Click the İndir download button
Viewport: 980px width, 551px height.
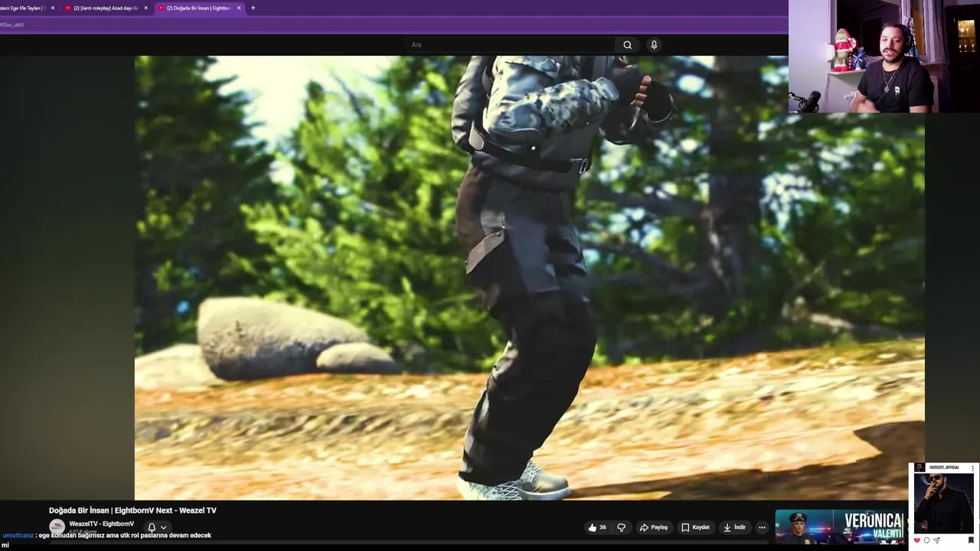coord(734,527)
